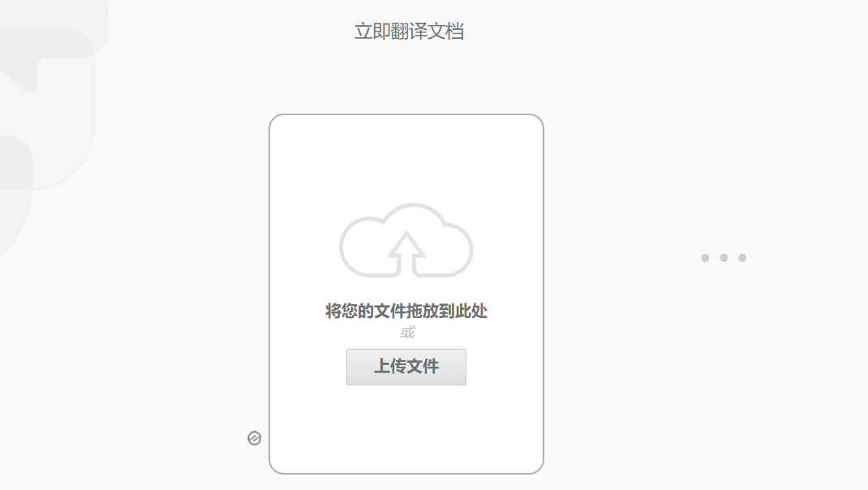Image resolution: width=868 pixels, height=490 pixels.
Task: Click the first dot of the loading indicator
Action: [x=705, y=257]
